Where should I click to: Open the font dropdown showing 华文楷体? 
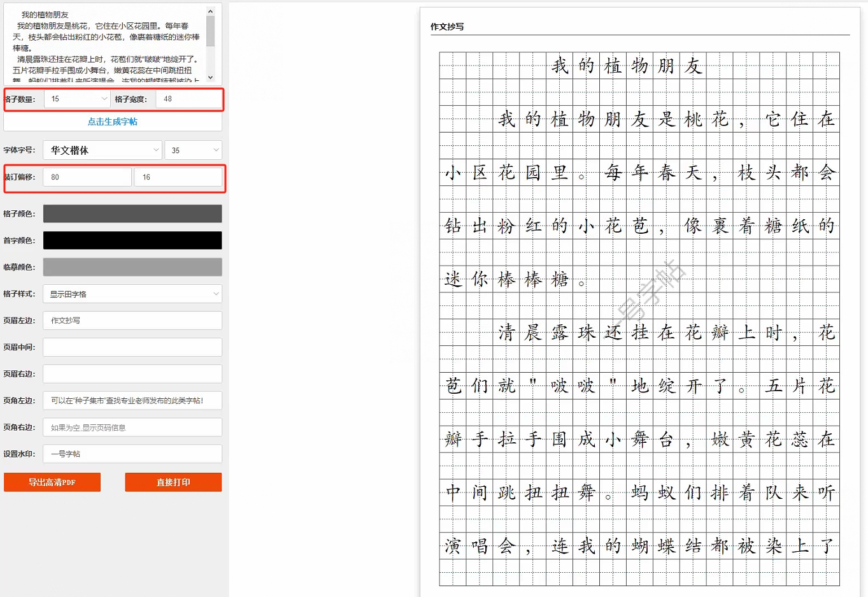pyautogui.click(x=103, y=150)
